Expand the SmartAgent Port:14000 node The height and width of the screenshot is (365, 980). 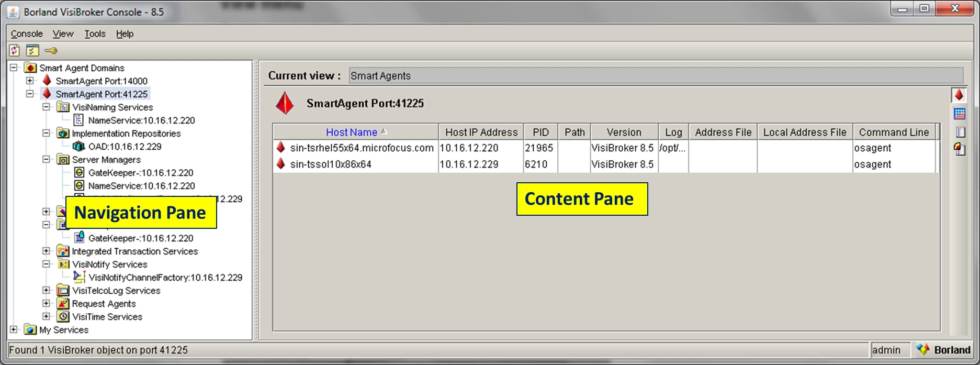pos(30,81)
